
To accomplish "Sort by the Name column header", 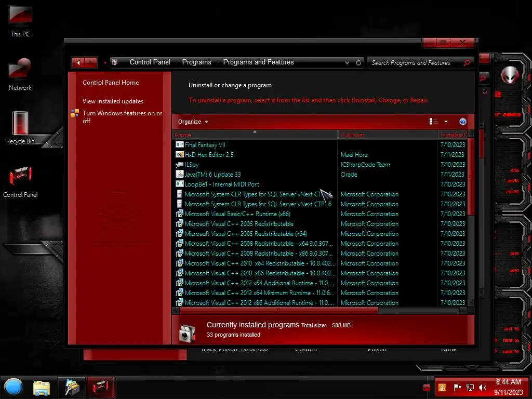I will [255, 135].
